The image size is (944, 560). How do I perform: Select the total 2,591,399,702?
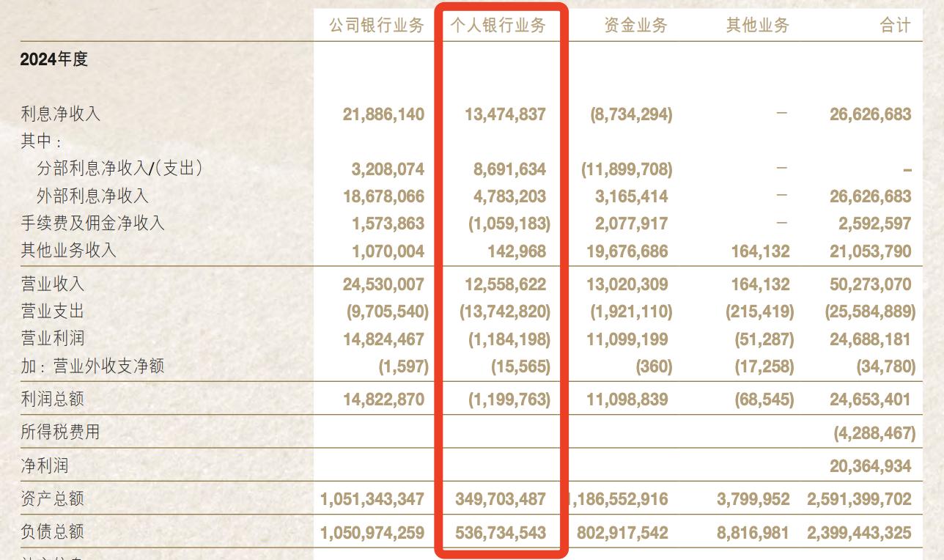tap(860, 500)
